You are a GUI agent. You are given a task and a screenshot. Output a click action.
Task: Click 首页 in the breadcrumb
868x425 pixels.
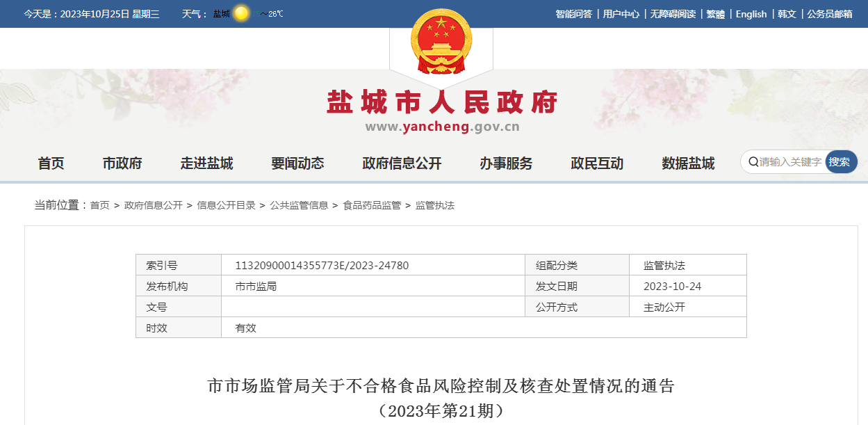(x=99, y=205)
